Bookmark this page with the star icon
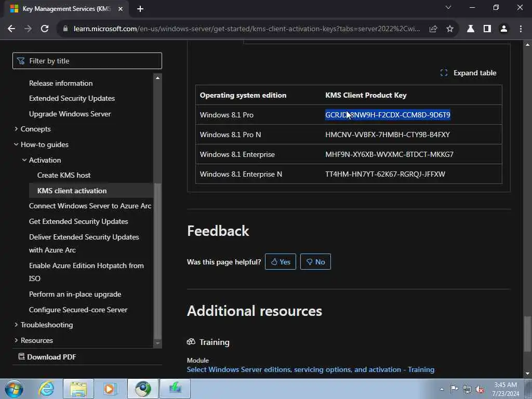Viewport: 532px width, 399px height. [x=450, y=29]
